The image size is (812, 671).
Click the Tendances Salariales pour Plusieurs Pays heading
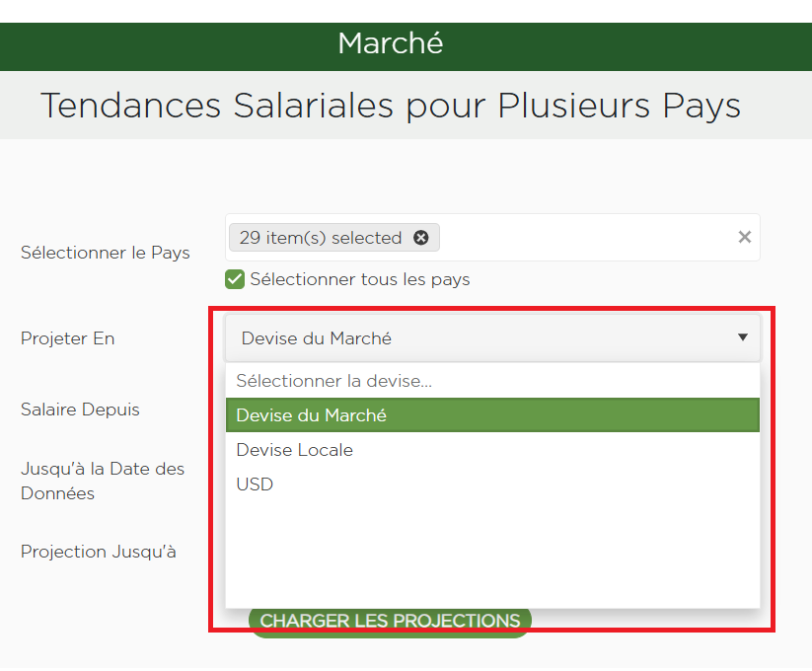pyautogui.click(x=391, y=106)
